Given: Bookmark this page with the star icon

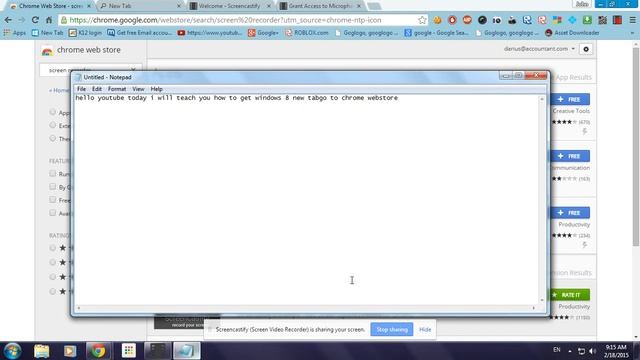Looking at the screenshot, I should (x=422, y=20).
